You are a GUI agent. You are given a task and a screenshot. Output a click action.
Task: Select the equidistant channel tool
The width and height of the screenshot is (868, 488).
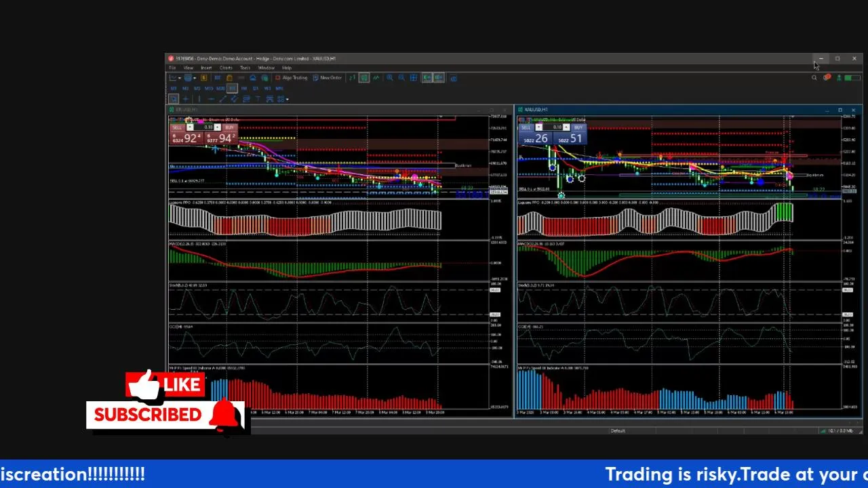click(x=234, y=99)
